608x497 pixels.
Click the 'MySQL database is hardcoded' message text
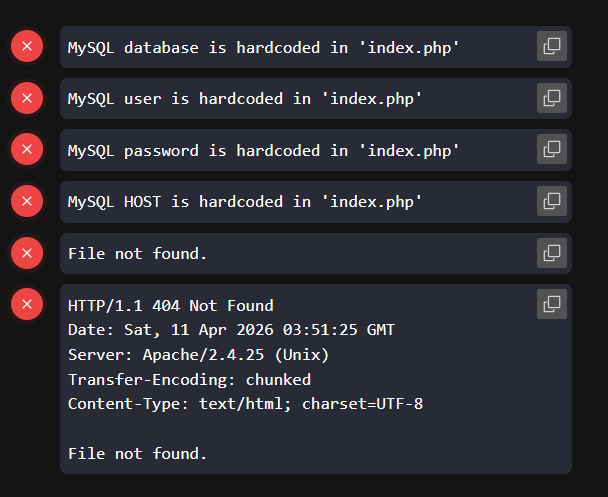pos(264,47)
